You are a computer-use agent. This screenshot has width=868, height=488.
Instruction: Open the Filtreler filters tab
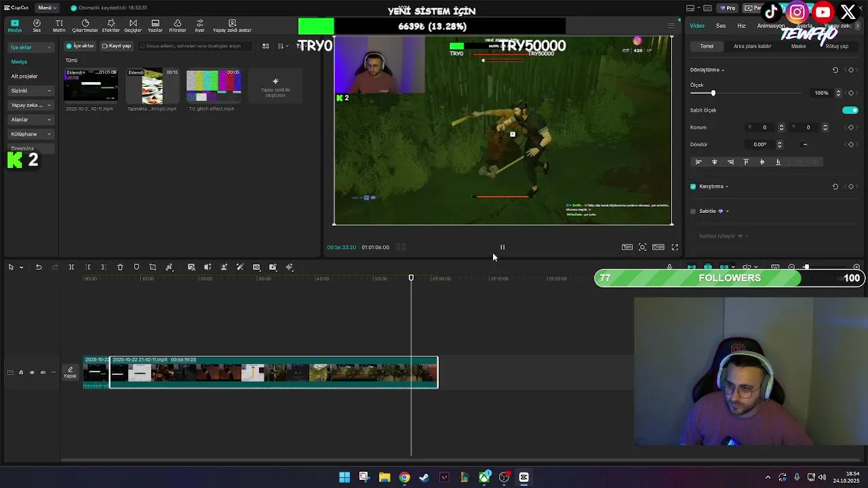178,26
